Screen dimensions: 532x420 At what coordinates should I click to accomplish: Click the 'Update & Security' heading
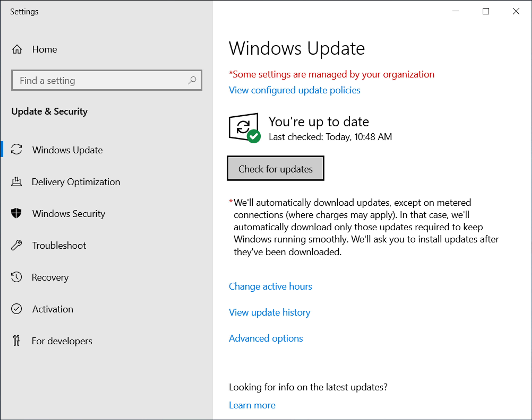(x=49, y=111)
